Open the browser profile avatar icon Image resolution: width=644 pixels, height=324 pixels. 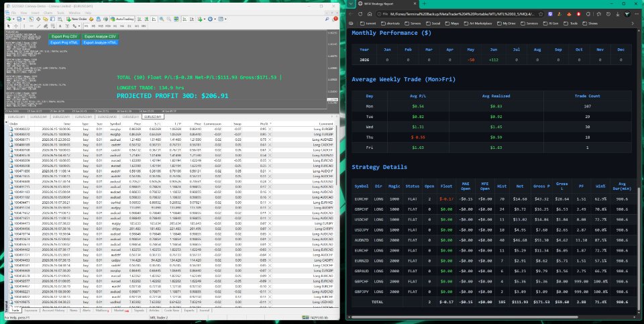point(627,14)
